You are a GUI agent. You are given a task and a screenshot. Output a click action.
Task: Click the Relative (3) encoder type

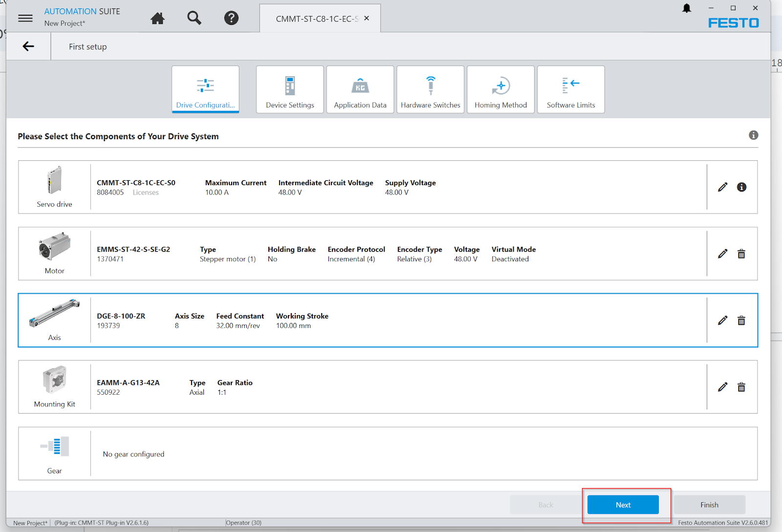pos(414,259)
